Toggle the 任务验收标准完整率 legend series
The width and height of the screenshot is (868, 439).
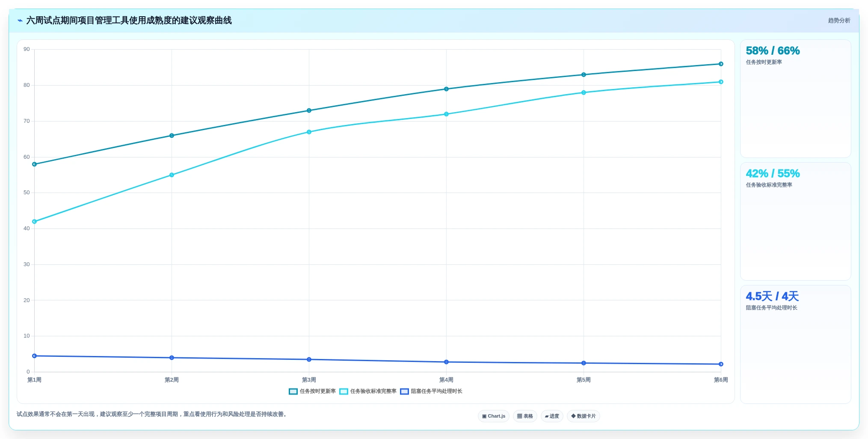tap(368, 392)
